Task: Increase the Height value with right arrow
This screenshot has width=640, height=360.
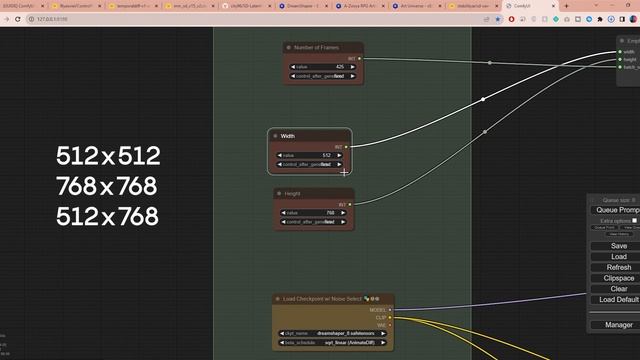Action: point(343,213)
